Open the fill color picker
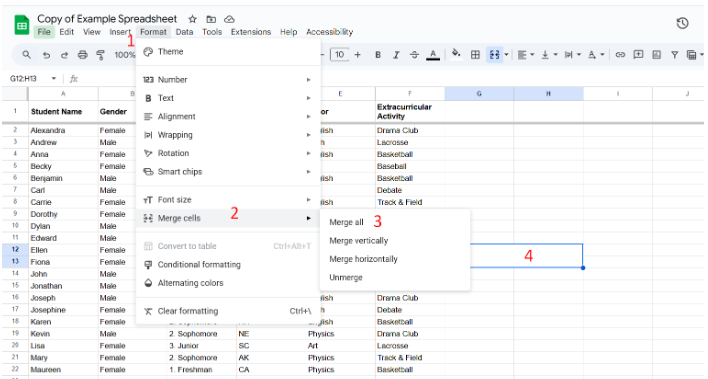 tap(456, 54)
